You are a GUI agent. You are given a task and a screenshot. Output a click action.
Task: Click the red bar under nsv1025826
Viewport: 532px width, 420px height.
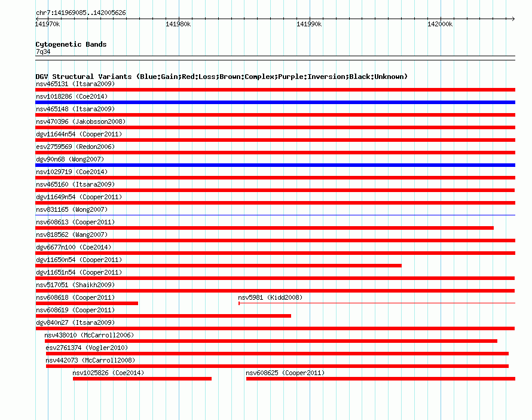[142, 379]
